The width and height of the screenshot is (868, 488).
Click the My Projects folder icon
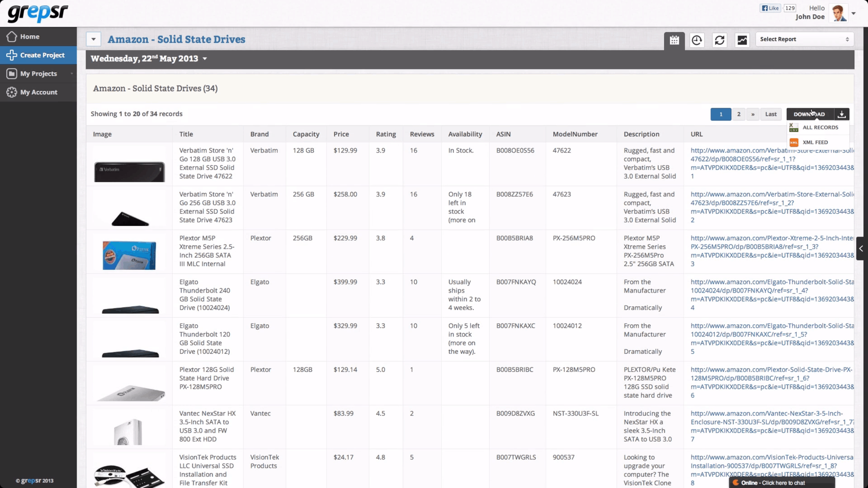click(12, 73)
